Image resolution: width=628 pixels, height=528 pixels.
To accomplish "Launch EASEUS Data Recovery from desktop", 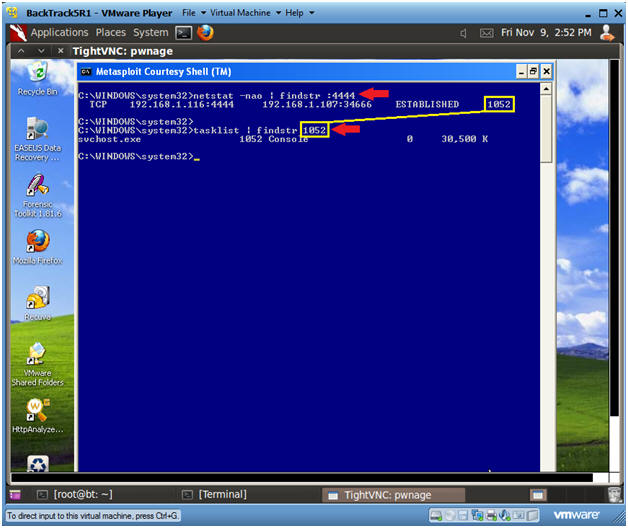I will pos(38,139).
